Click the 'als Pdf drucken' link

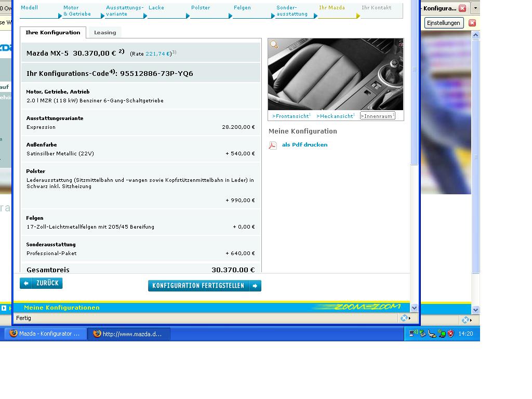coord(304,145)
